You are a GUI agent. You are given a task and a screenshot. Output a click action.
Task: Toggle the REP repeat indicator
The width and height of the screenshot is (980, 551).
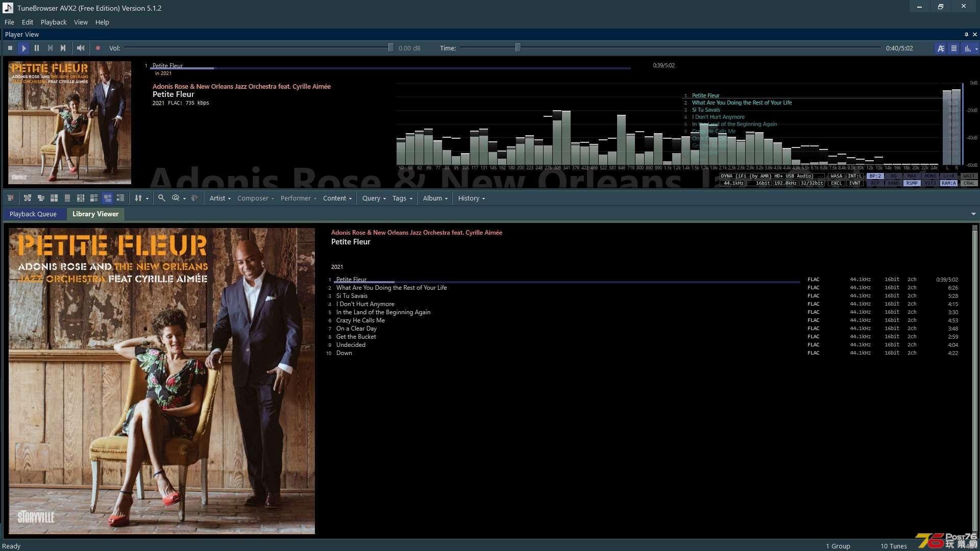coord(875,183)
